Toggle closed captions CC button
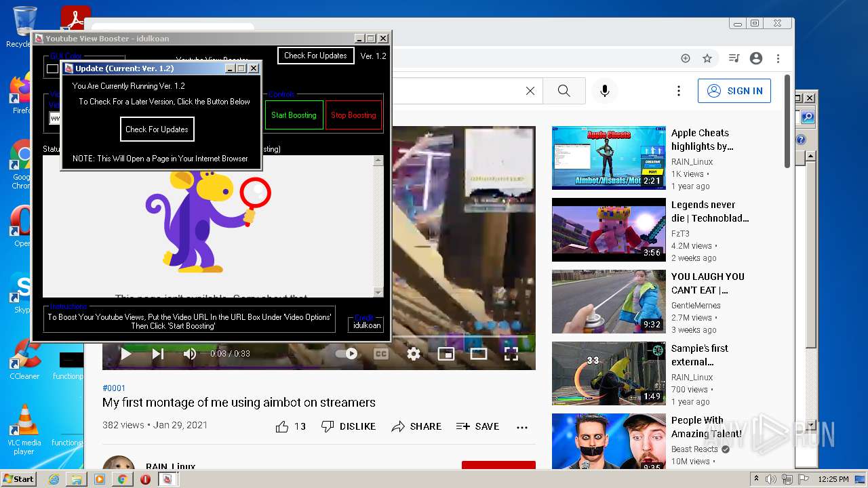The width and height of the screenshot is (868, 488). point(381,354)
